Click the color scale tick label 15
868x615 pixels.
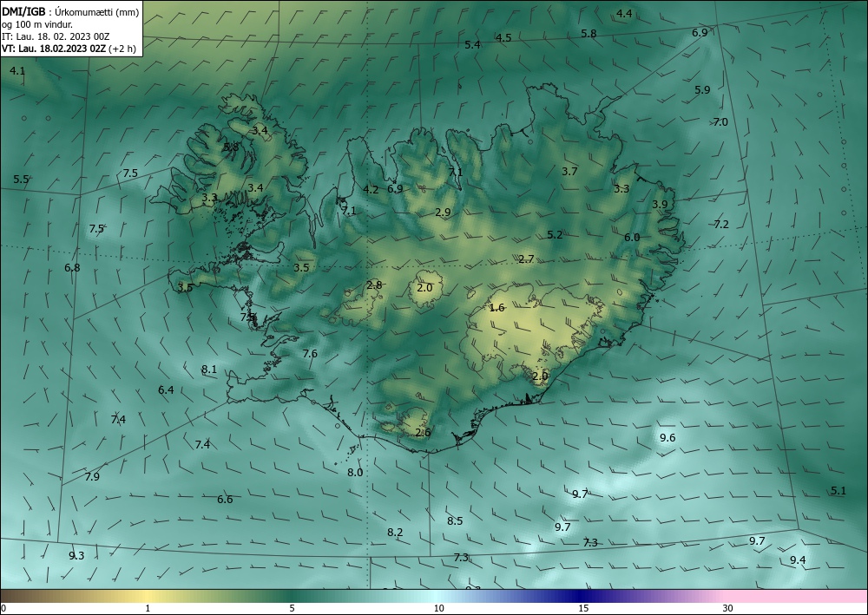(583, 609)
